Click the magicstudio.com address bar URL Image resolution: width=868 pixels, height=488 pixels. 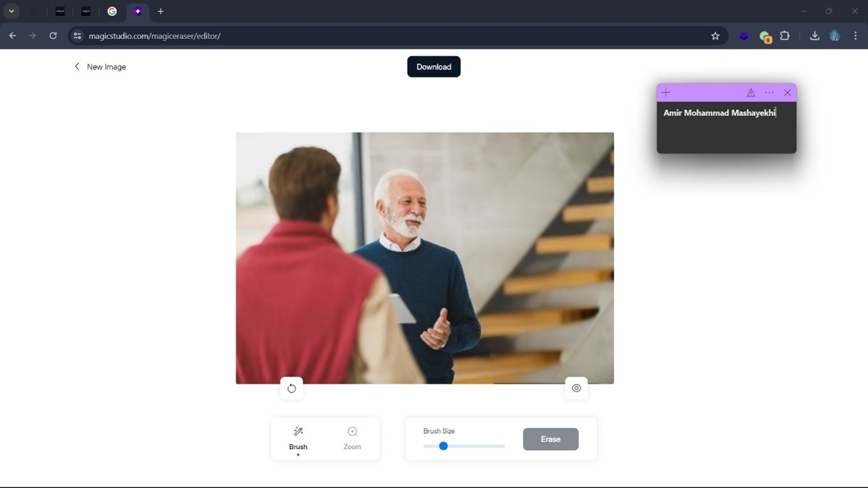155,36
